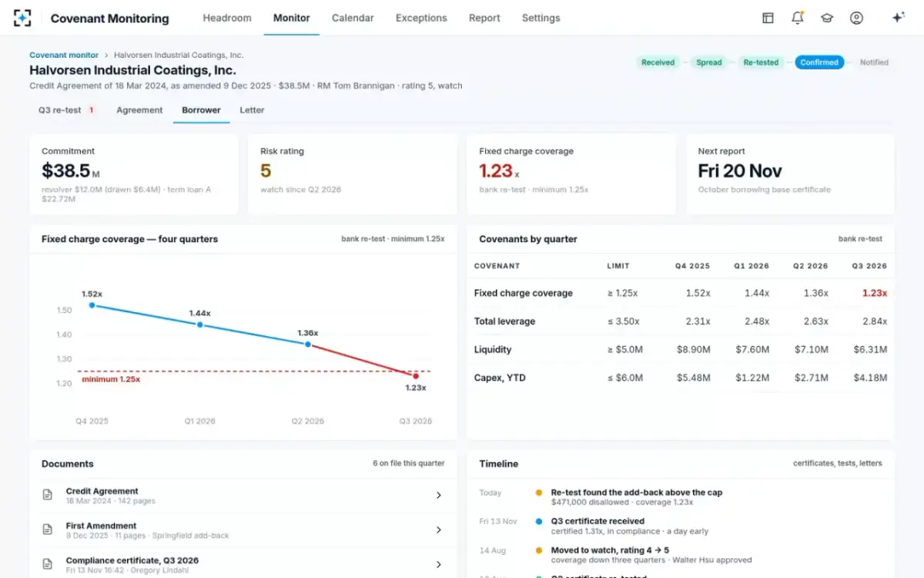
Task: Click the Risk rating 5 card
Action: (353, 174)
